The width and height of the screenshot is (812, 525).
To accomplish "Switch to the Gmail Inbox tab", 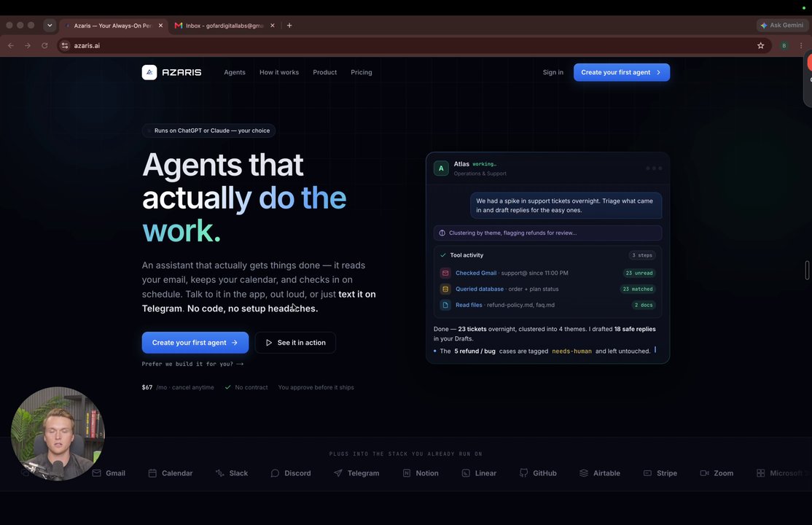I will tap(224, 26).
